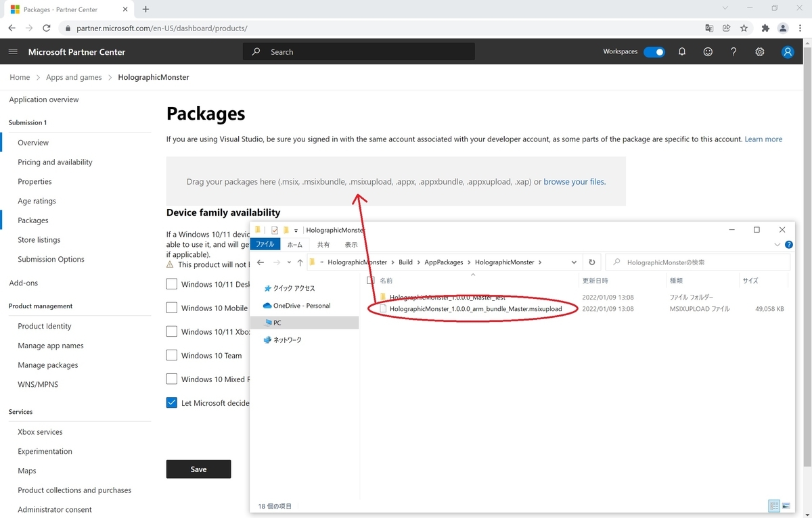Image resolution: width=812 pixels, height=518 pixels.
Task: Expand the Explorer ribbon chevron
Action: pos(777,245)
